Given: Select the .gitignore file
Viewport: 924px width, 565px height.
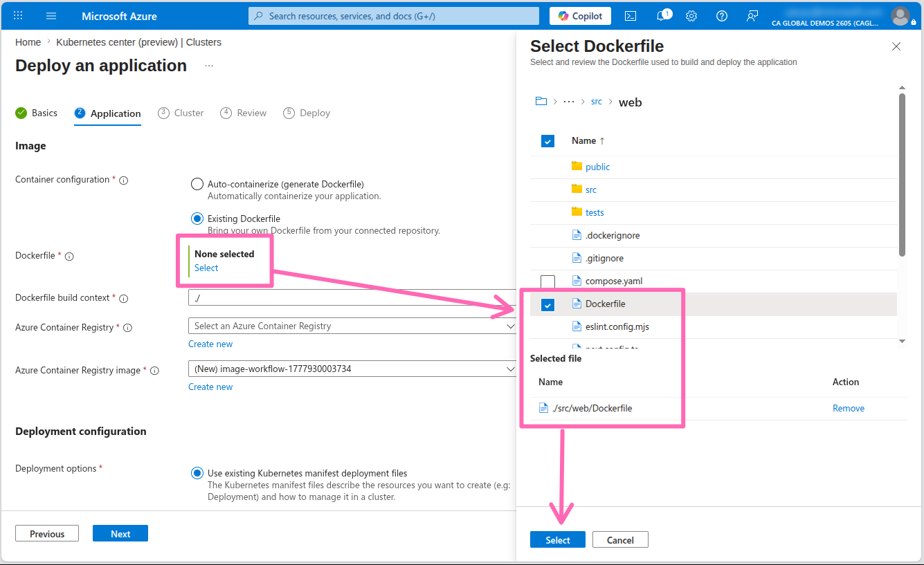Looking at the screenshot, I should pos(604,258).
